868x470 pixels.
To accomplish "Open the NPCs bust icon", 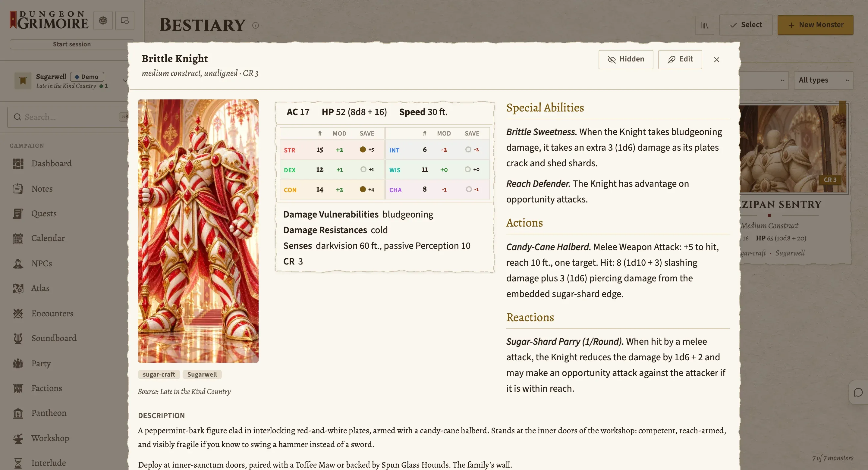I will 18,263.
